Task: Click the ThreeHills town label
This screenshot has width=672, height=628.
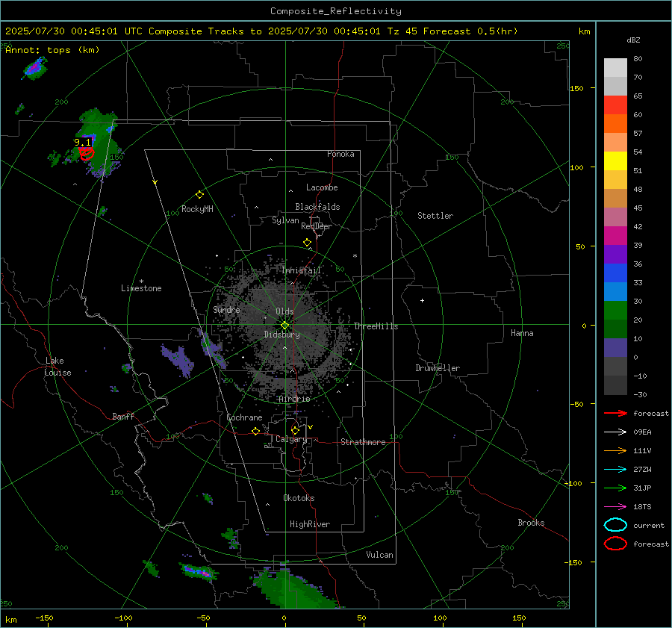Action: click(376, 326)
